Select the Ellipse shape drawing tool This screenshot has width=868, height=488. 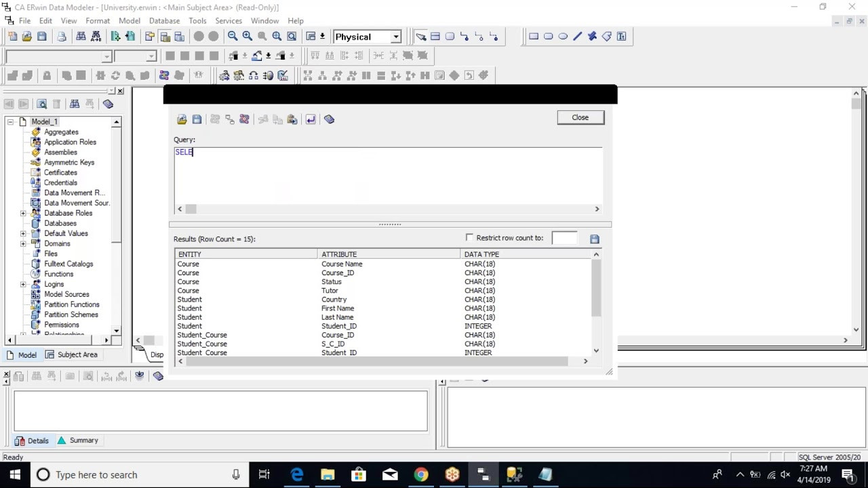coord(563,37)
